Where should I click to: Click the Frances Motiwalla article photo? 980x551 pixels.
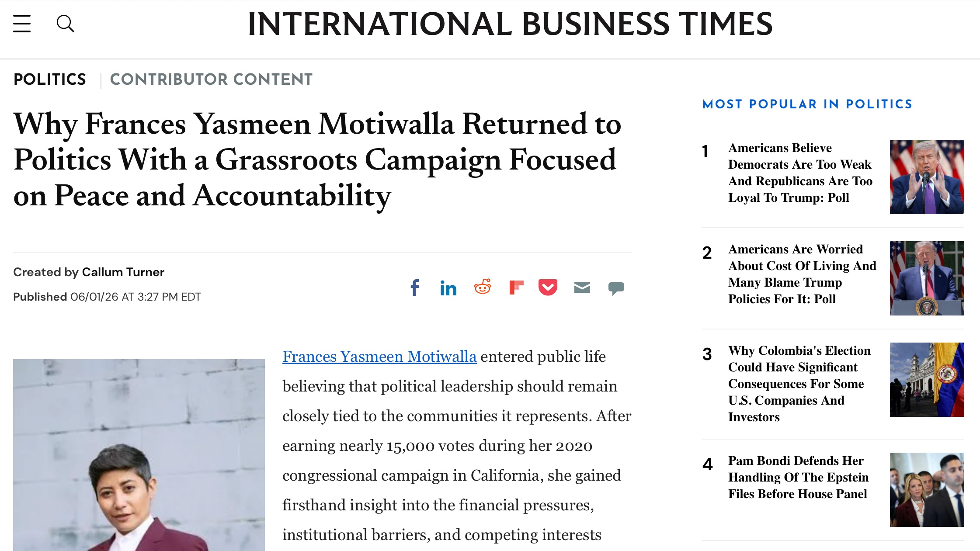(x=139, y=455)
